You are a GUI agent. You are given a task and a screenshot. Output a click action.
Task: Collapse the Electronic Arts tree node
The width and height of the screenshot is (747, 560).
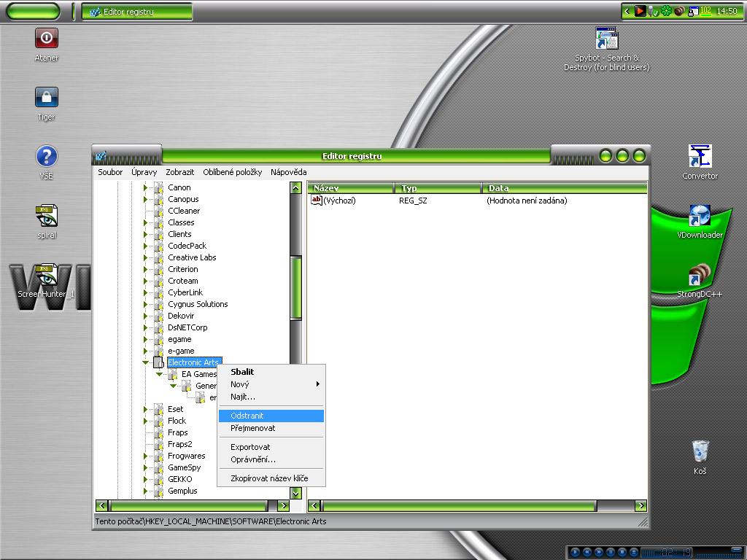[x=146, y=362]
